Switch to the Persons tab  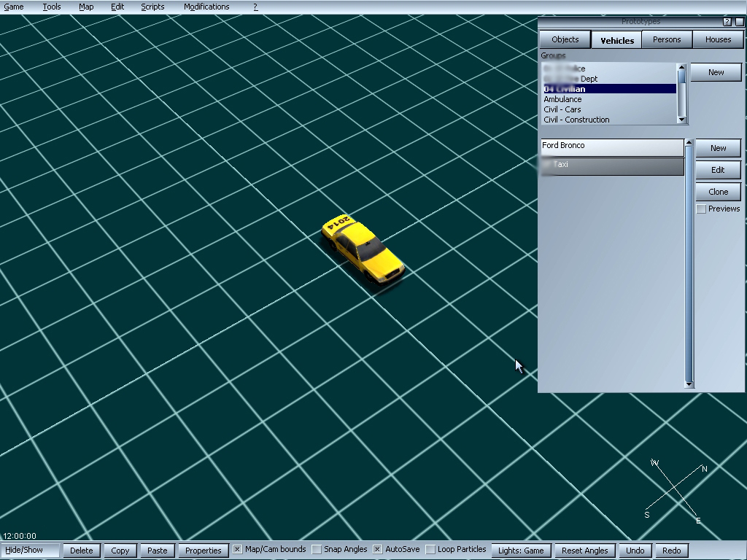tap(667, 39)
